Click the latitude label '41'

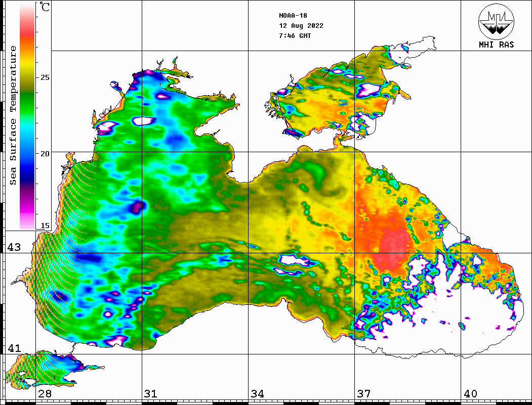click(x=14, y=348)
